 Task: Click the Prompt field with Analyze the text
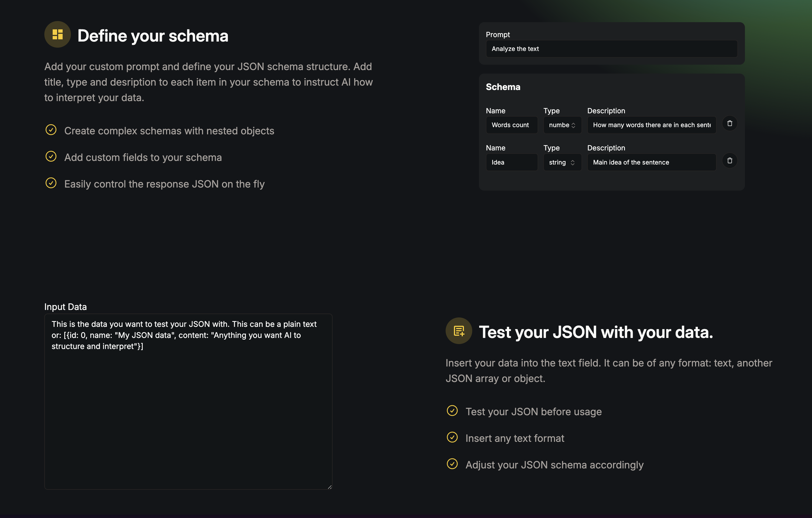point(611,49)
